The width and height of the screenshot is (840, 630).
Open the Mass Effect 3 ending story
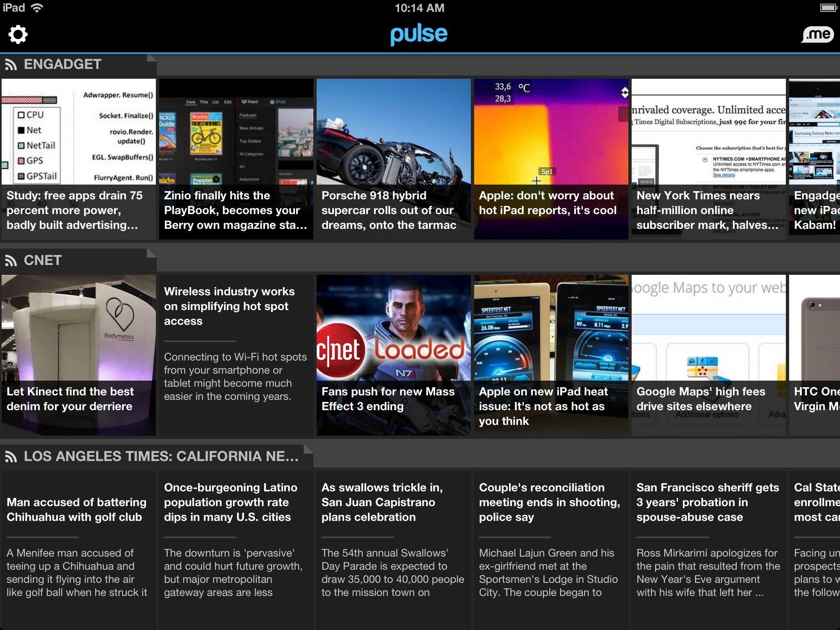click(394, 355)
